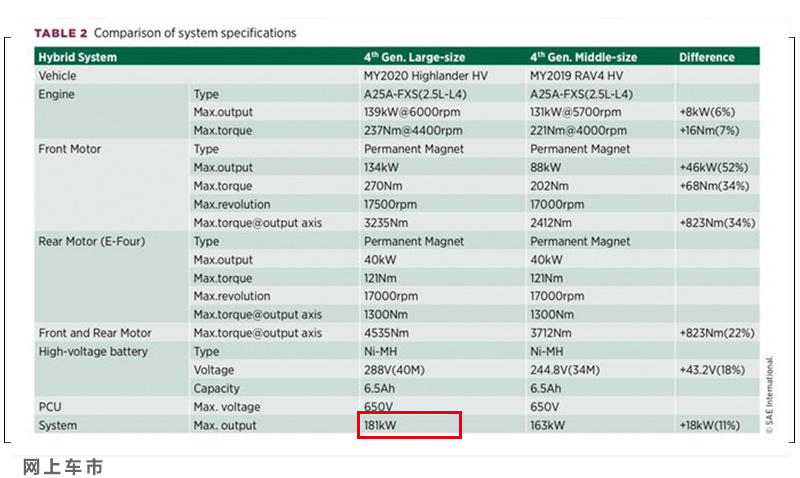
Task: Select the '4th Gen. Middle-size' column header
Action: coord(583,57)
